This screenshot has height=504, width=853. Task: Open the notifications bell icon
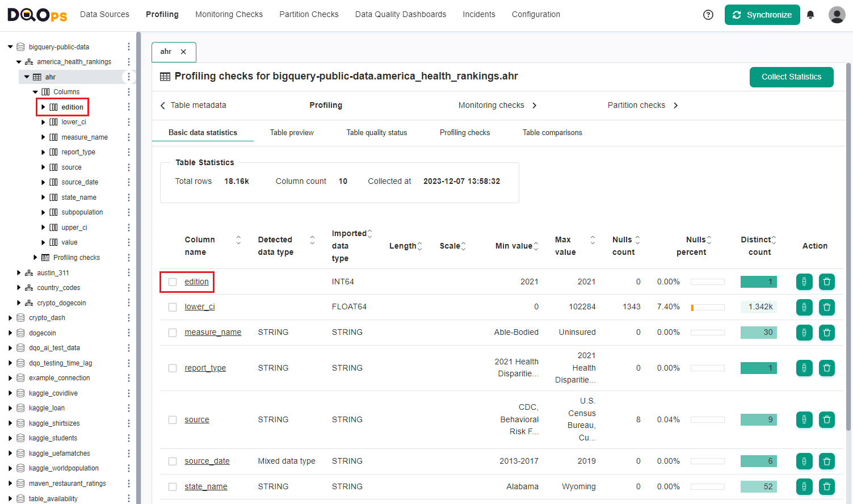810,15
